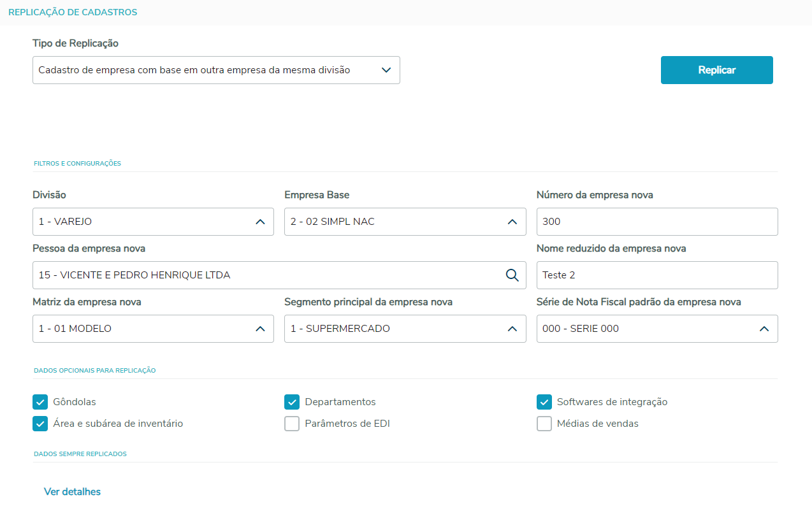Uncheck Área e subárea de inventário

(40, 424)
